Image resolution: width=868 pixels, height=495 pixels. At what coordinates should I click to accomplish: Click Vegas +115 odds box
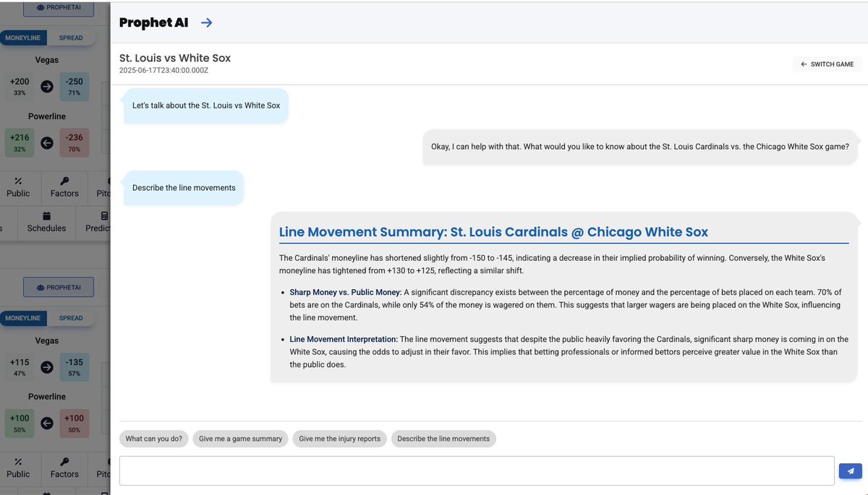coord(20,367)
